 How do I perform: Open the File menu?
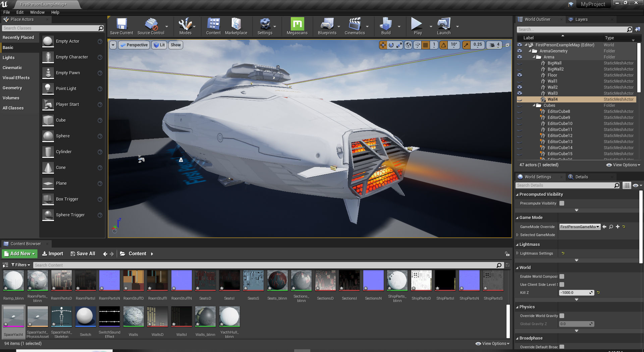point(6,12)
